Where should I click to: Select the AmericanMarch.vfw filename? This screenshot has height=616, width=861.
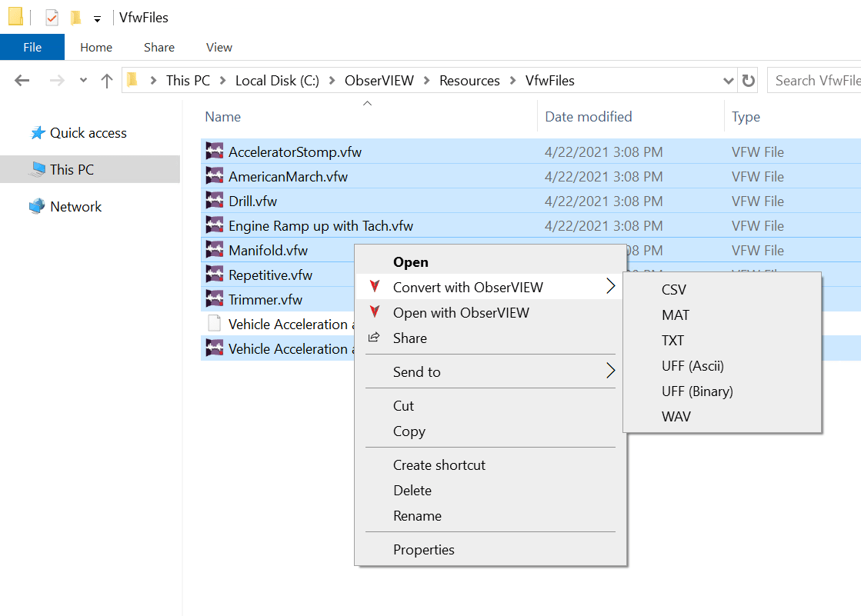pos(289,176)
